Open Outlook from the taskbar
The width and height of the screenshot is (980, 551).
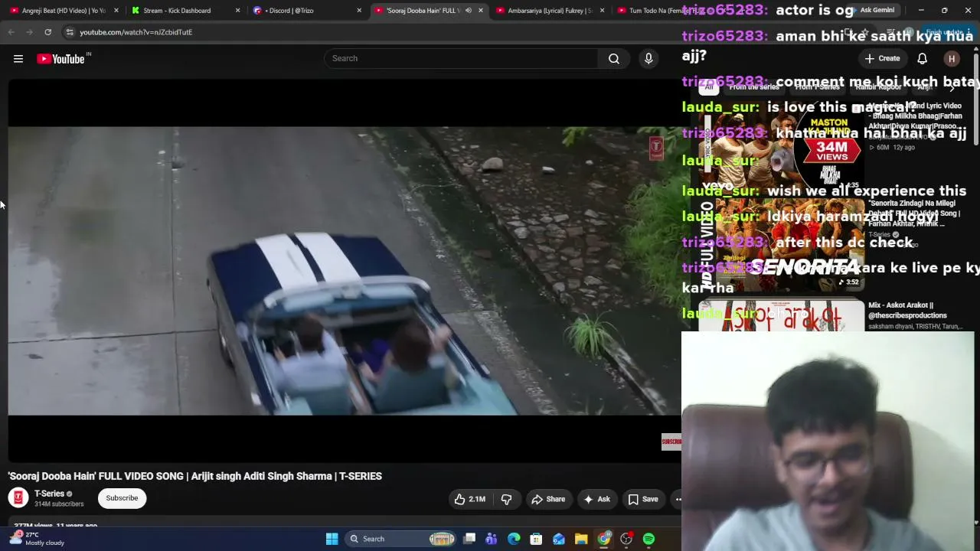click(x=559, y=539)
